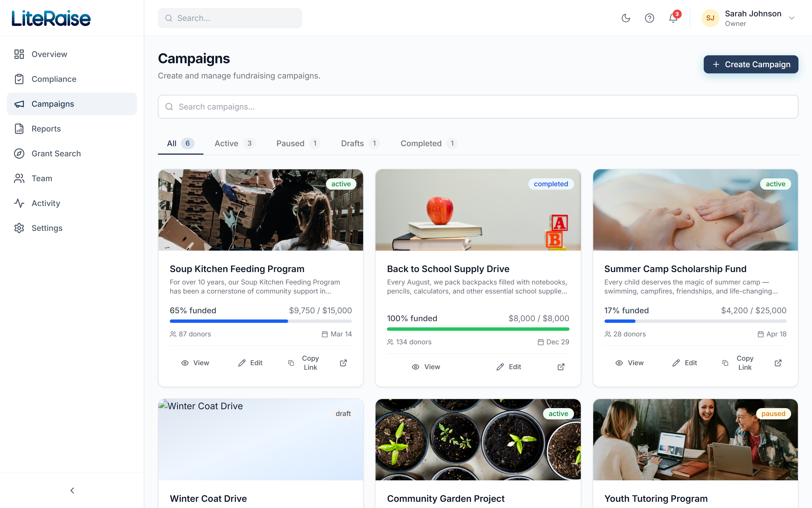Toggle dark mode with the moon icon
This screenshot has width=812, height=508.
pos(626,18)
